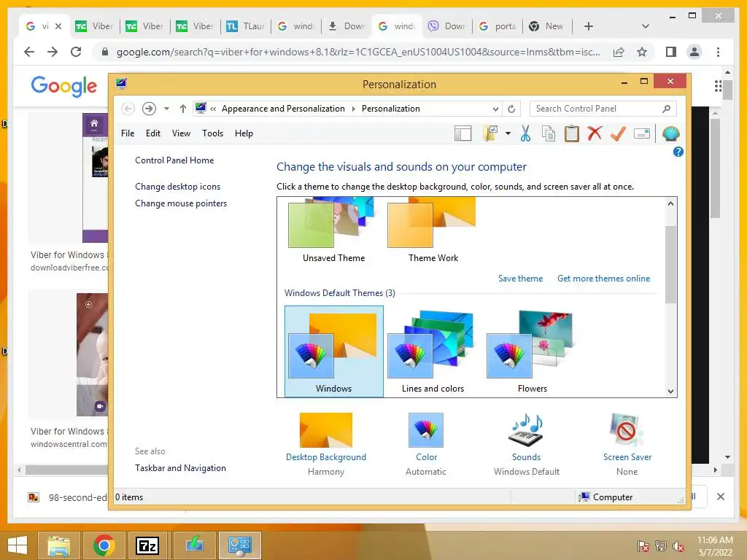Open Sounds settings icon
This screenshot has height=560, width=747.
[526, 430]
